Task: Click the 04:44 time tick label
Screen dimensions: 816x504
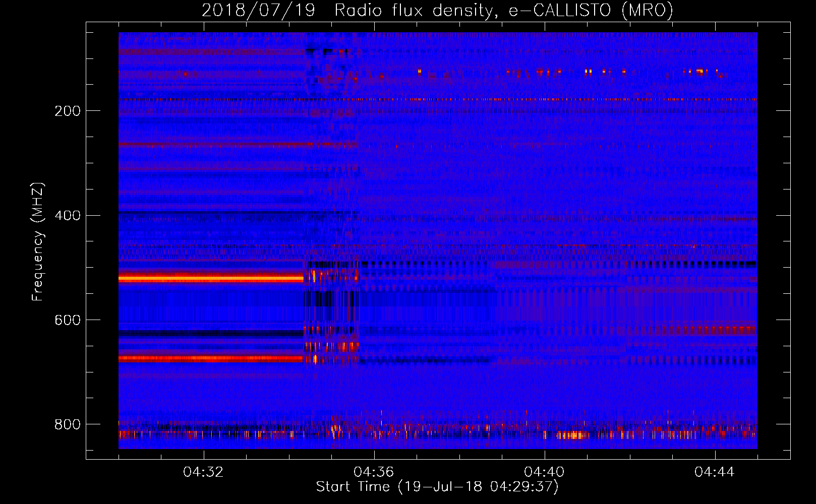Action: tap(715, 472)
